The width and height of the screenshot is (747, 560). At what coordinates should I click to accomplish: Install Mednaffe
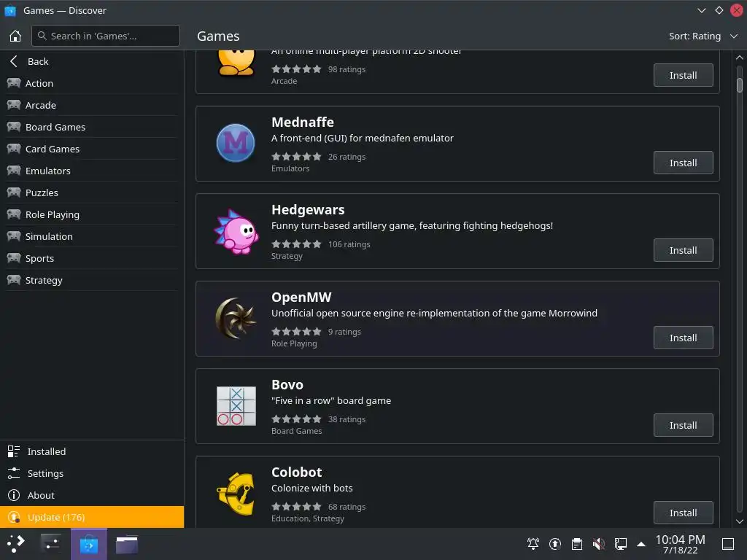click(x=683, y=163)
